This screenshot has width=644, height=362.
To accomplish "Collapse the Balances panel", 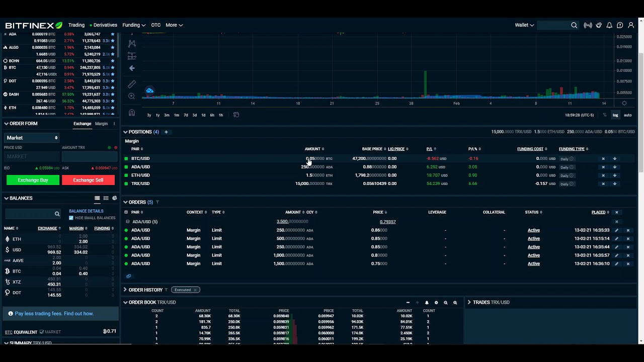I will pyautogui.click(x=6, y=198).
